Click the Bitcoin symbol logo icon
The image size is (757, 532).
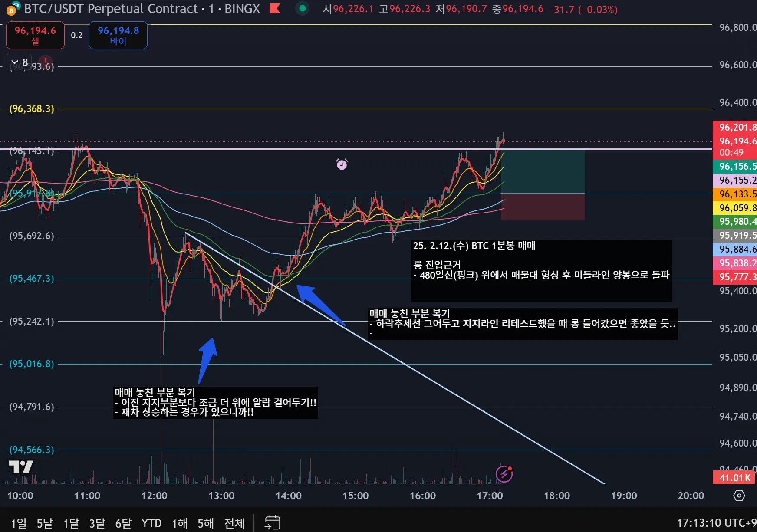[12, 10]
